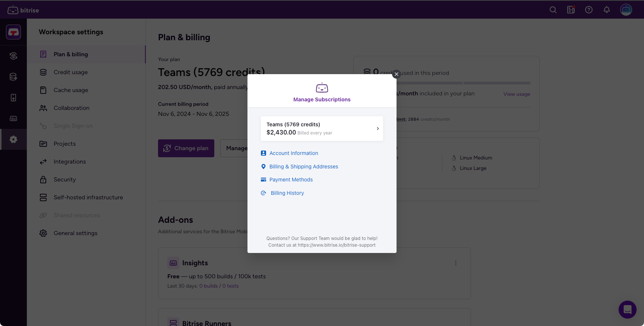Open the General settings menu item
This screenshot has height=326, width=644.
[x=86, y=233]
